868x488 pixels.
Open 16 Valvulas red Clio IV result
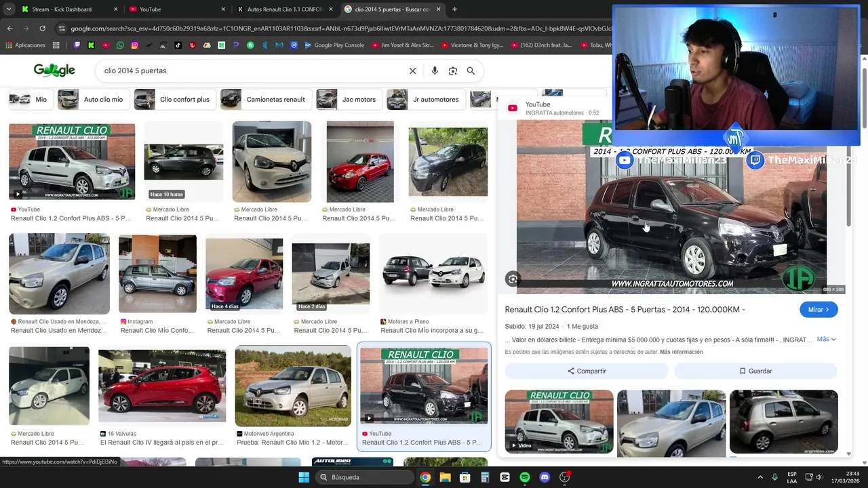click(162, 386)
